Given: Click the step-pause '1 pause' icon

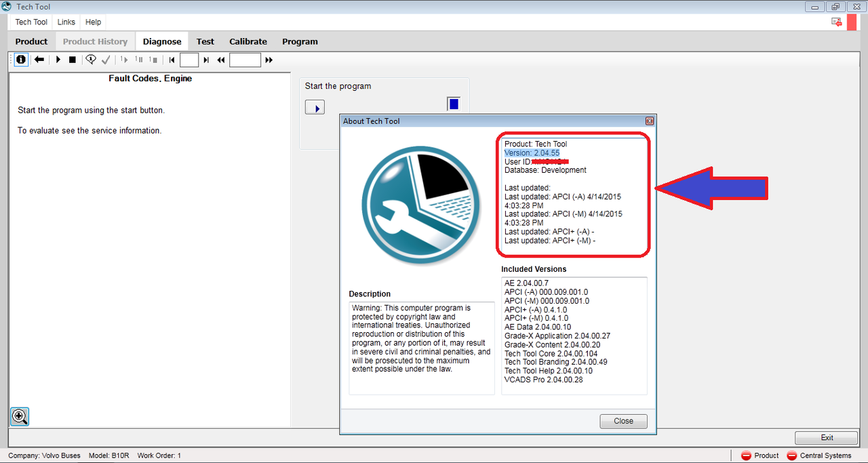Looking at the screenshot, I should pyautogui.click(x=139, y=60).
